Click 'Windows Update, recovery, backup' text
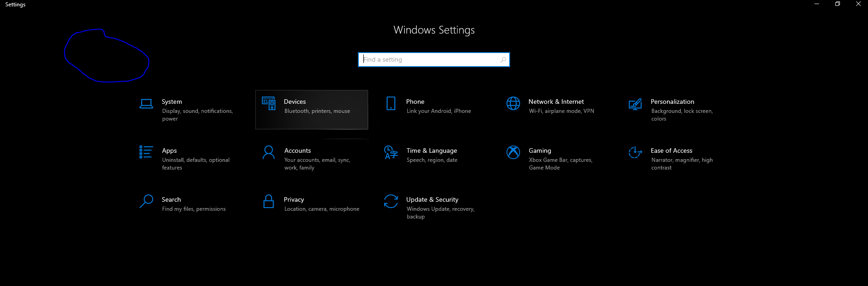868x286 pixels. [441, 213]
